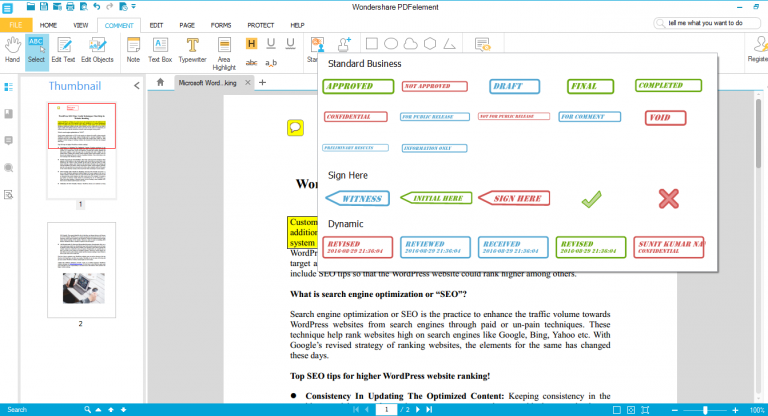Insert the dynamic REVIEWED stamp

click(x=435, y=247)
